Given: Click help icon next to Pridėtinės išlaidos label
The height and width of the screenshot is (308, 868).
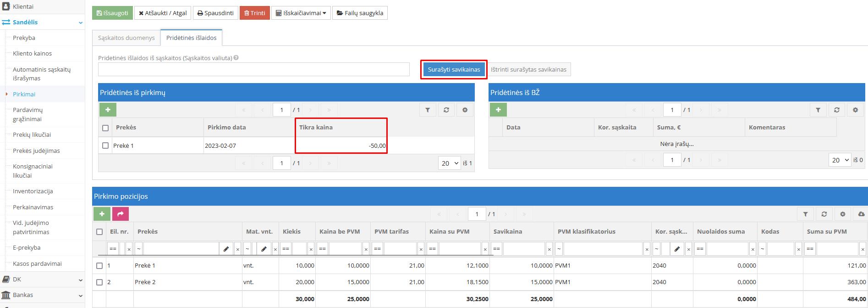Looking at the screenshot, I should pyautogui.click(x=236, y=58).
